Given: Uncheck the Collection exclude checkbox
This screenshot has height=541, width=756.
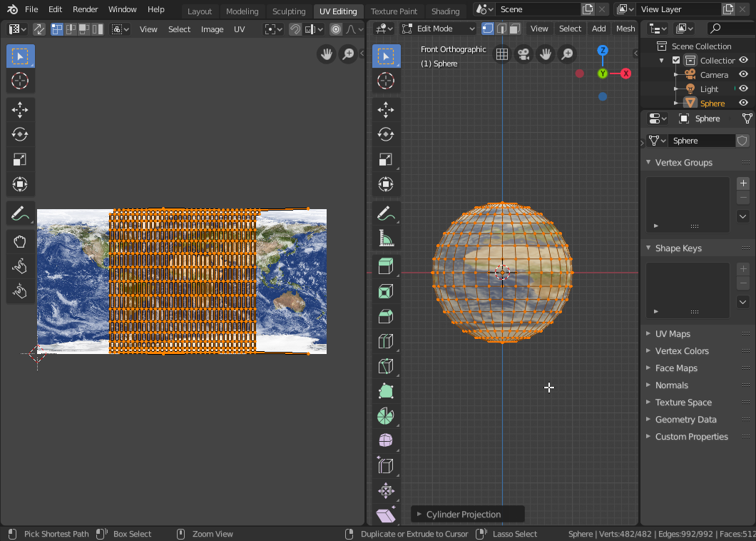Looking at the screenshot, I should pos(676,61).
